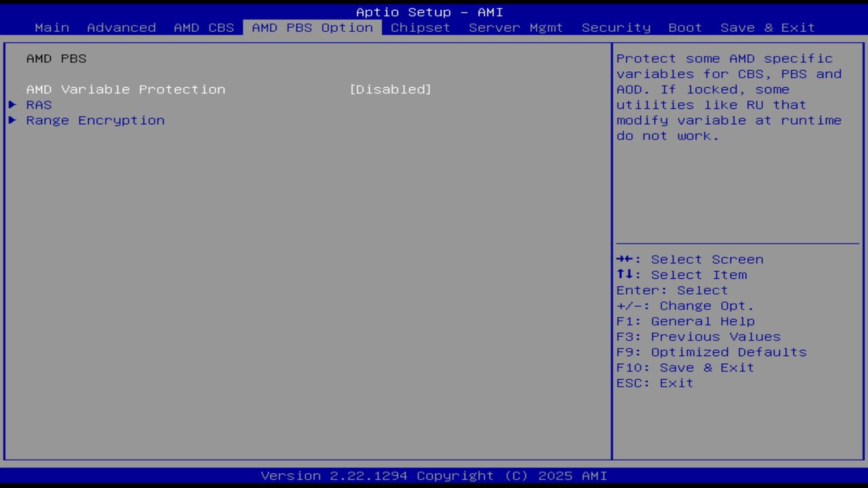The width and height of the screenshot is (868, 488).
Task: Click the help description panel text
Action: click(728, 97)
